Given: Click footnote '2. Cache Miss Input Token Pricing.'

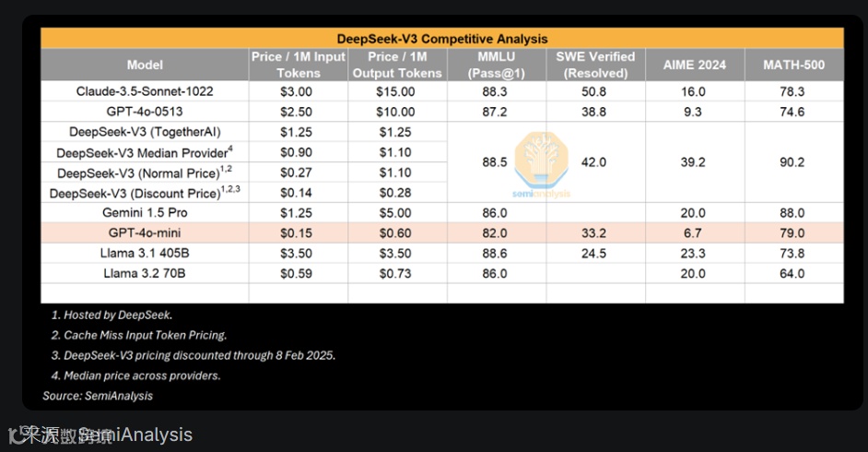Looking at the screenshot, I should pyautogui.click(x=139, y=335).
